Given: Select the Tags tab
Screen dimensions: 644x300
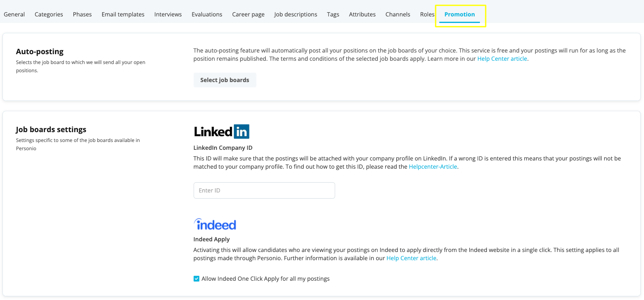Looking at the screenshot, I should pyautogui.click(x=333, y=14).
